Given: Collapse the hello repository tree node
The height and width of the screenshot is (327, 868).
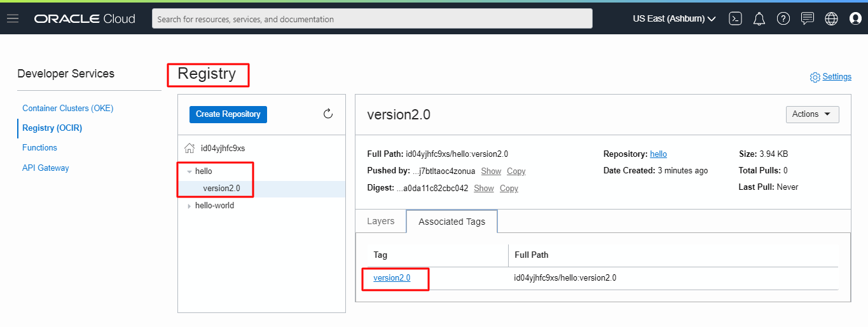Looking at the screenshot, I should (x=189, y=171).
